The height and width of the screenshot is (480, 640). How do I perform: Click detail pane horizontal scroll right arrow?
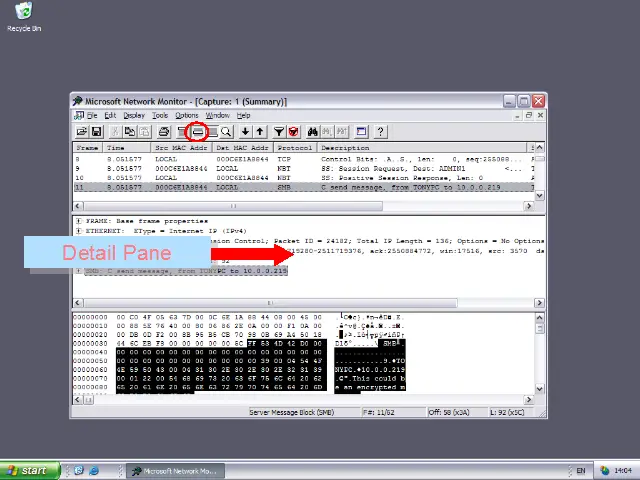coord(540,303)
